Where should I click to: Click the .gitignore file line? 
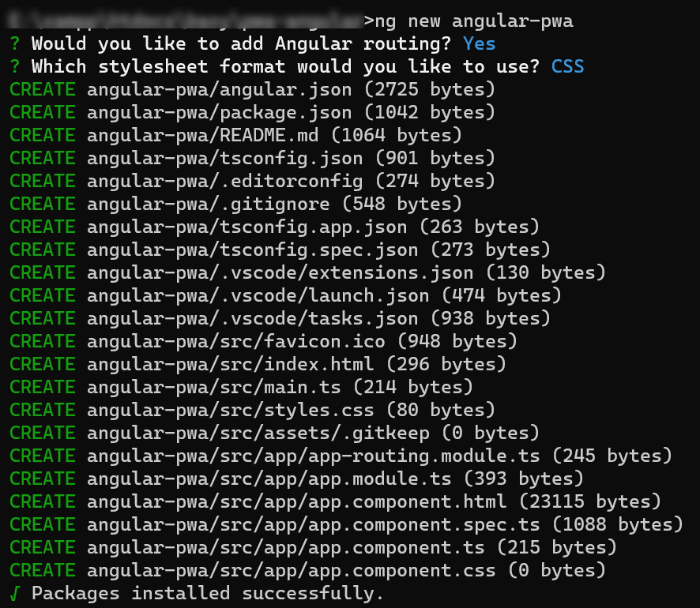(x=235, y=204)
